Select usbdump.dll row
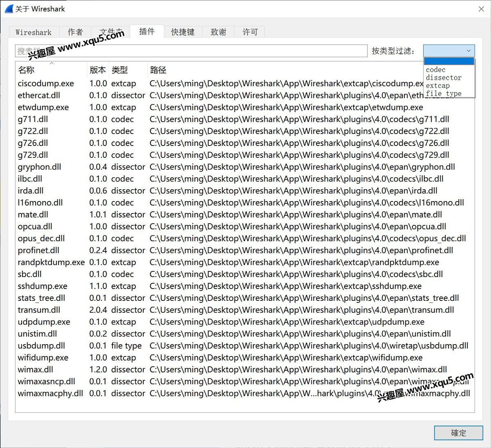 click(x=245, y=345)
